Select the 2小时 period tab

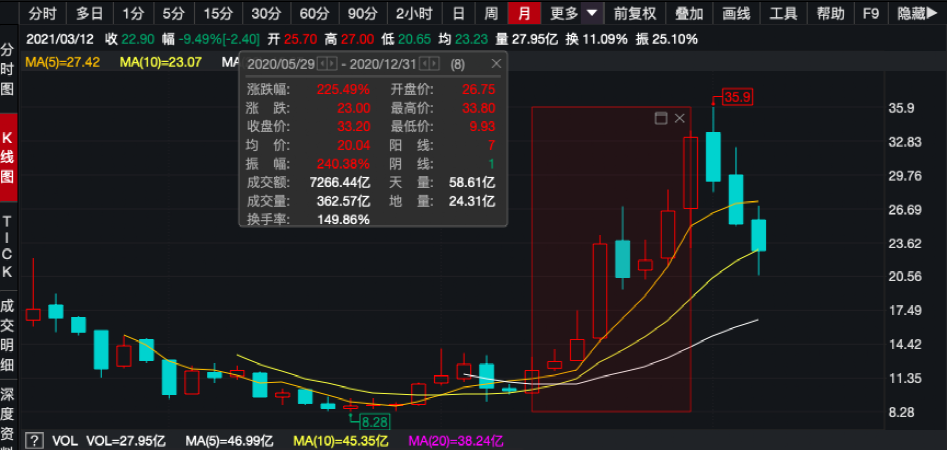pyautogui.click(x=414, y=13)
